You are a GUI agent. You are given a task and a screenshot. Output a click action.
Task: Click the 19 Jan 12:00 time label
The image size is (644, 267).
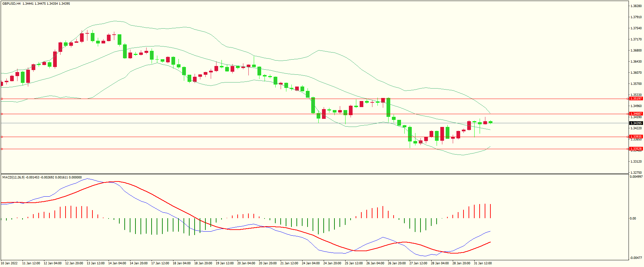[225, 263]
